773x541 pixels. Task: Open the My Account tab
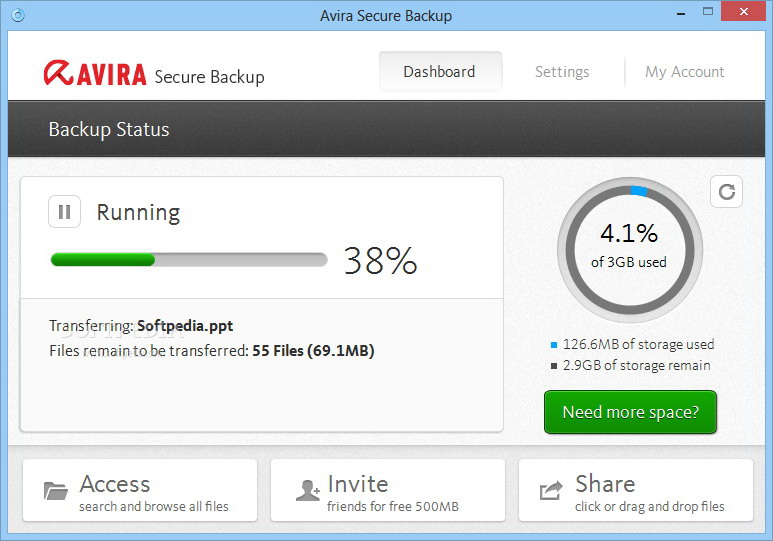(x=685, y=72)
